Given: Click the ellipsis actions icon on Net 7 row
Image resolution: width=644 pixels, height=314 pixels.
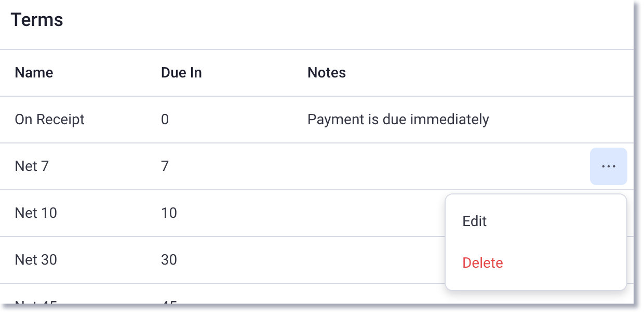Looking at the screenshot, I should click(x=608, y=166).
